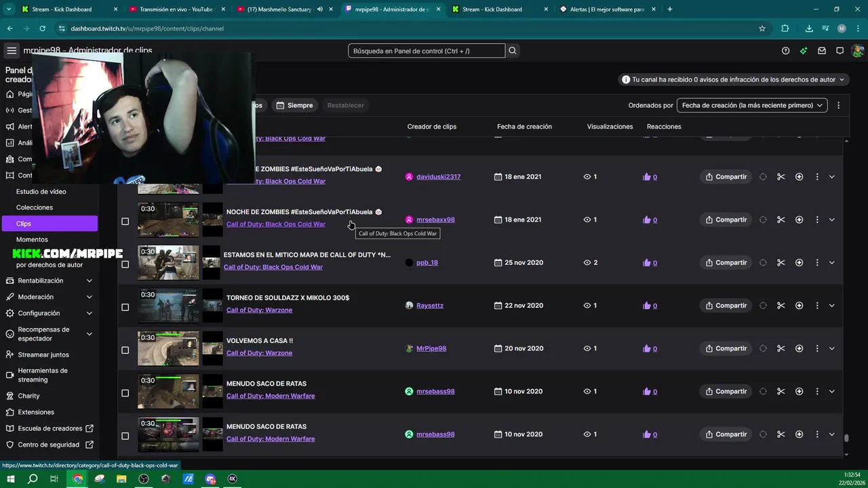
Task: Open File Explorer from the taskbar
Action: (x=121, y=479)
